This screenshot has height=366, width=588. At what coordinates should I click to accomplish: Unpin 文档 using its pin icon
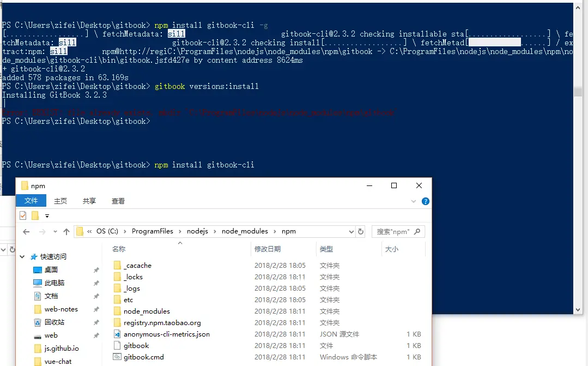pyautogui.click(x=96, y=296)
